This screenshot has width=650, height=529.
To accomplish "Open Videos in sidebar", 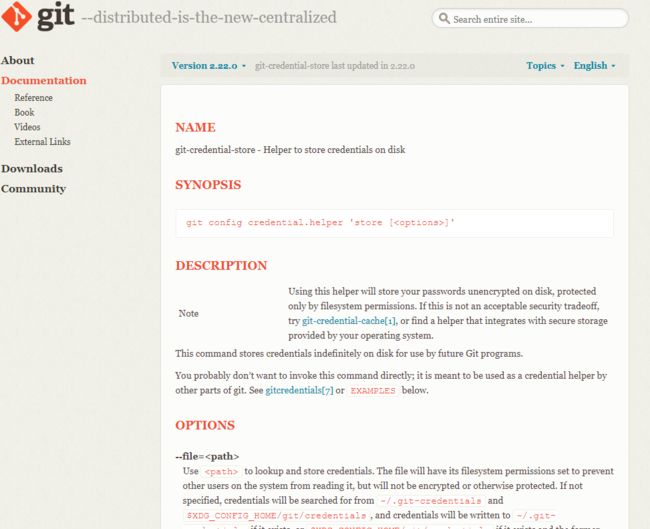I will (x=27, y=127).
